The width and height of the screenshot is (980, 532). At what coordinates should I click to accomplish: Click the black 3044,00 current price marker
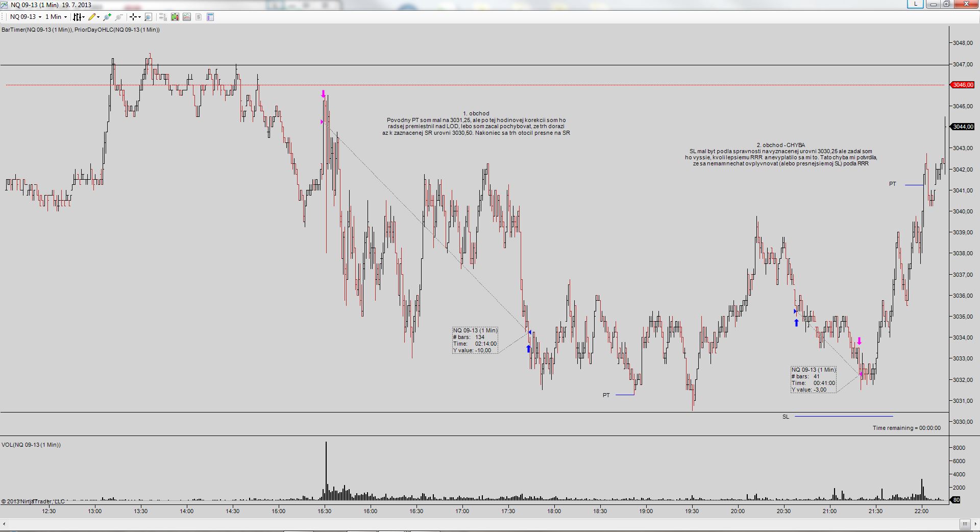[963, 127]
